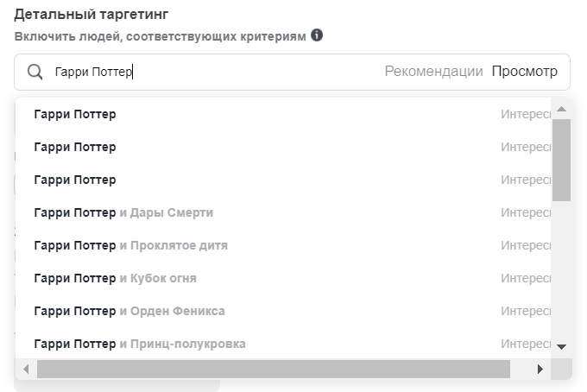This screenshot has height=392, width=587.
Task: Click the horizontal scroll right arrow
Action: click(540, 370)
